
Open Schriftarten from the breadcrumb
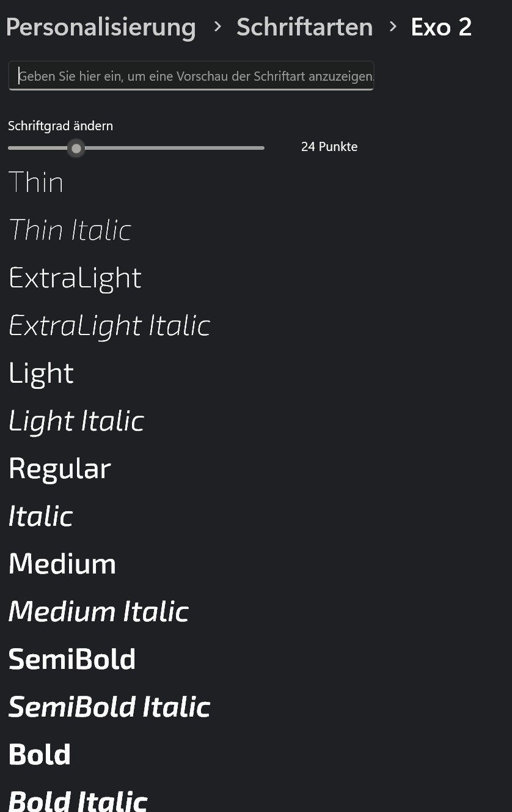[304, 27]
